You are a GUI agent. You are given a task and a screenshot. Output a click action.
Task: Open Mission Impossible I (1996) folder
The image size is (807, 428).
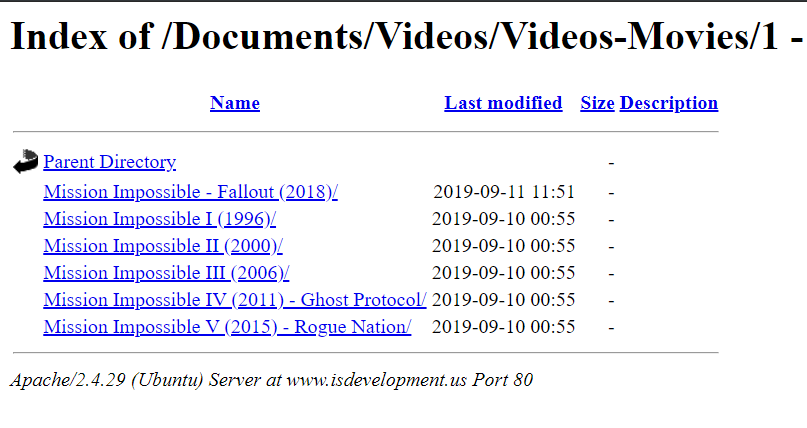point(159,219)
